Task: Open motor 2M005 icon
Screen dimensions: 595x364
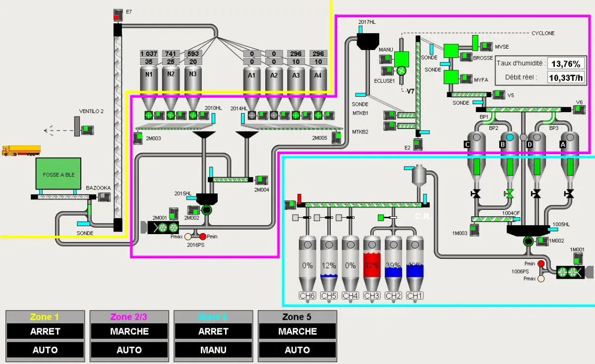Action: [337, 138]
